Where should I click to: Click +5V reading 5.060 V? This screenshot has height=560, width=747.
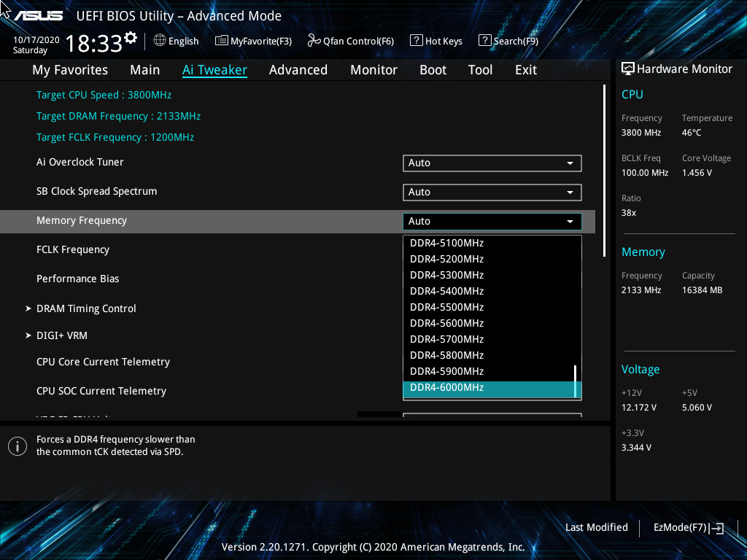pos(697,408)
